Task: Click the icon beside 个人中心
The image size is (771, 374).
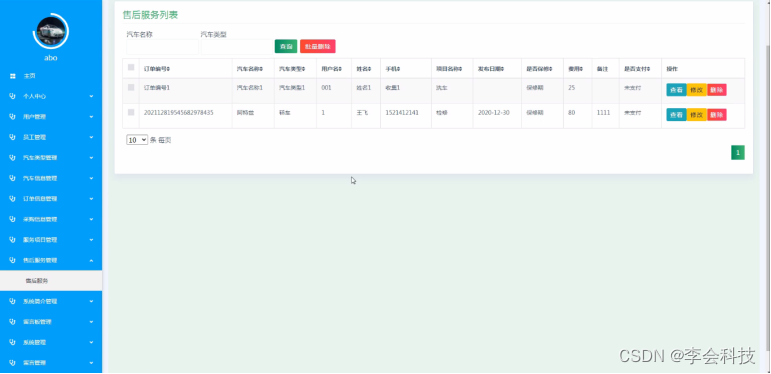Action: [x=12, y=96]
